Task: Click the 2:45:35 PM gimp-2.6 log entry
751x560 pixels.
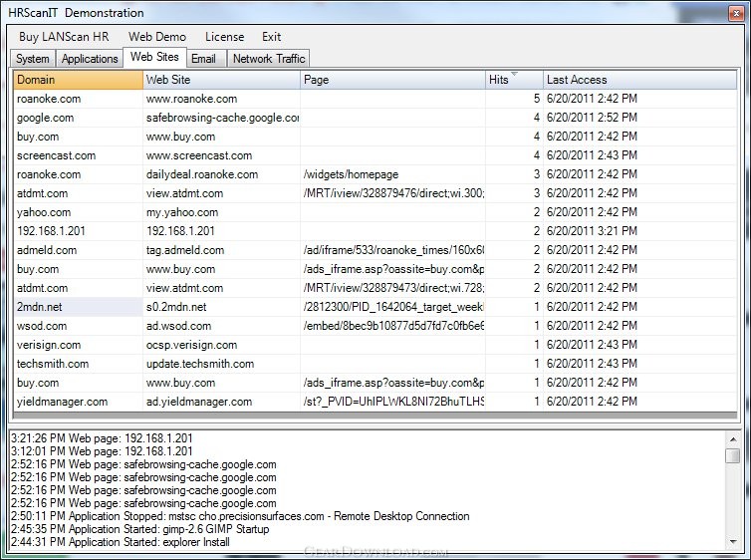Action: [x=139, y=529]
